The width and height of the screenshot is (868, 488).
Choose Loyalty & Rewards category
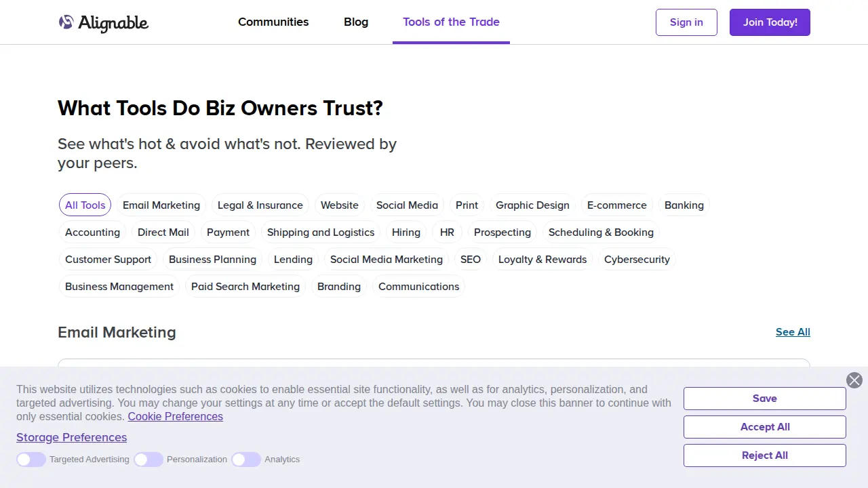click(542, 259)
